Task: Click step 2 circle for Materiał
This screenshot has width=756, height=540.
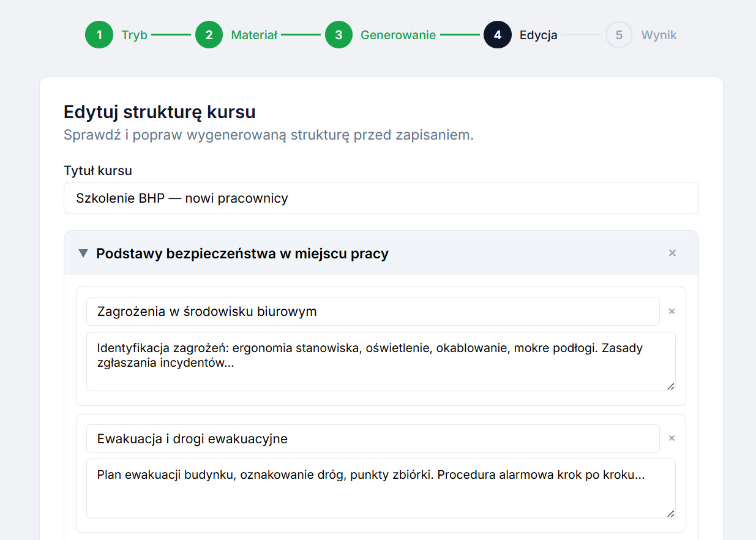Action: point(209,35)
